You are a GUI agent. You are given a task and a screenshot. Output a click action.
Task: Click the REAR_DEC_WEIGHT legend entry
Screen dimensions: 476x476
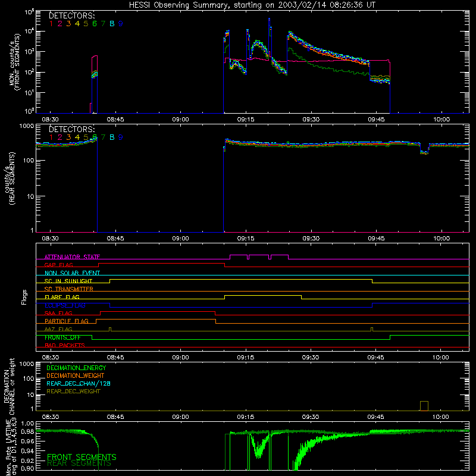pos(73,392)
